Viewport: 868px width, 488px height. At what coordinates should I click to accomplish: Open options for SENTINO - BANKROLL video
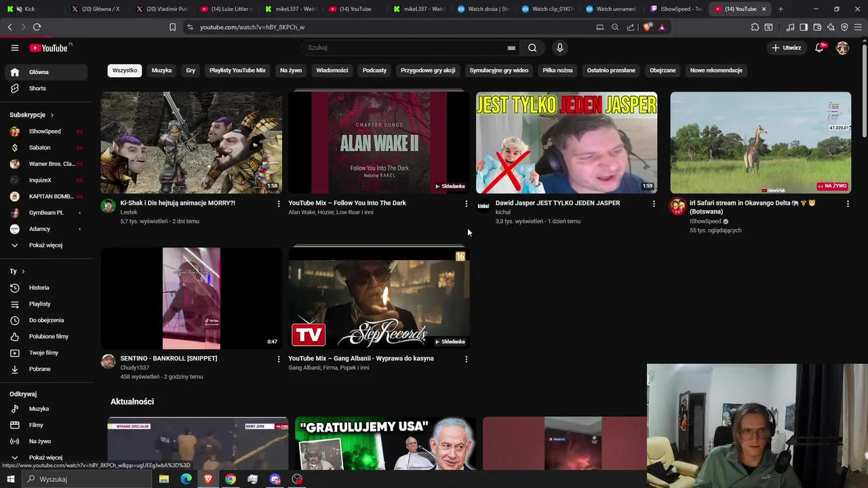[278, 359]
